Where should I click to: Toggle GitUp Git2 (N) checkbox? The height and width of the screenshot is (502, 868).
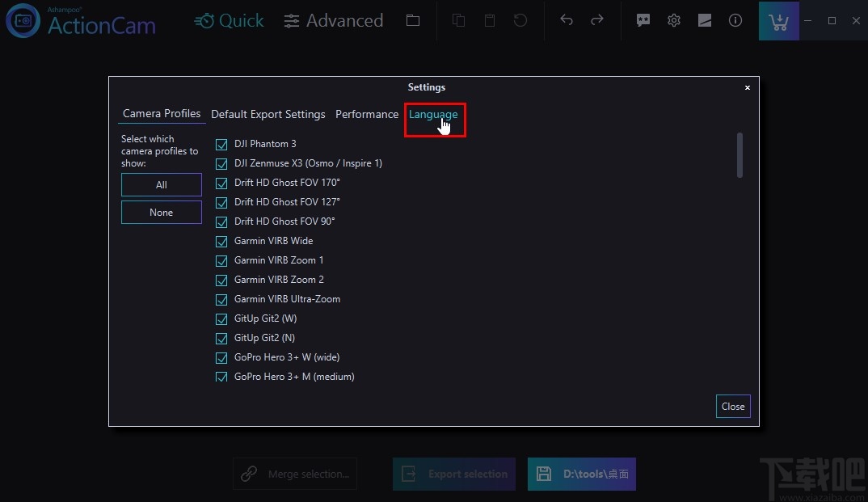[221, 338]
